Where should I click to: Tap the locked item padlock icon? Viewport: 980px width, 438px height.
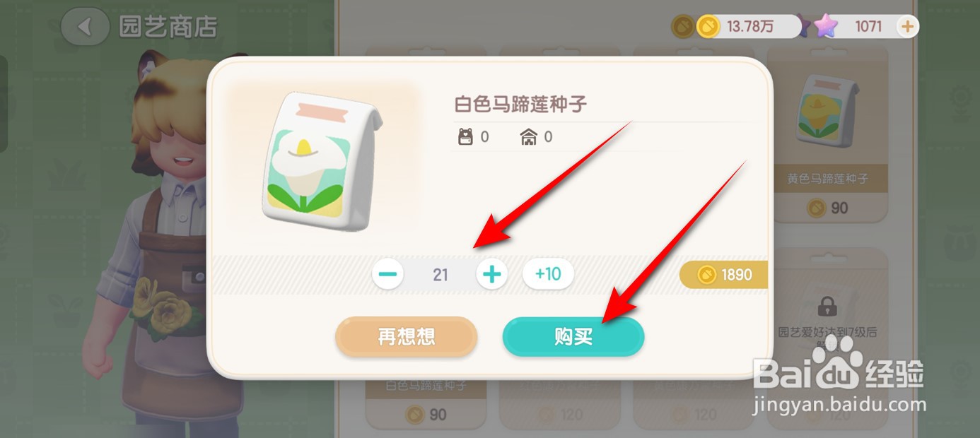point(827,307)
